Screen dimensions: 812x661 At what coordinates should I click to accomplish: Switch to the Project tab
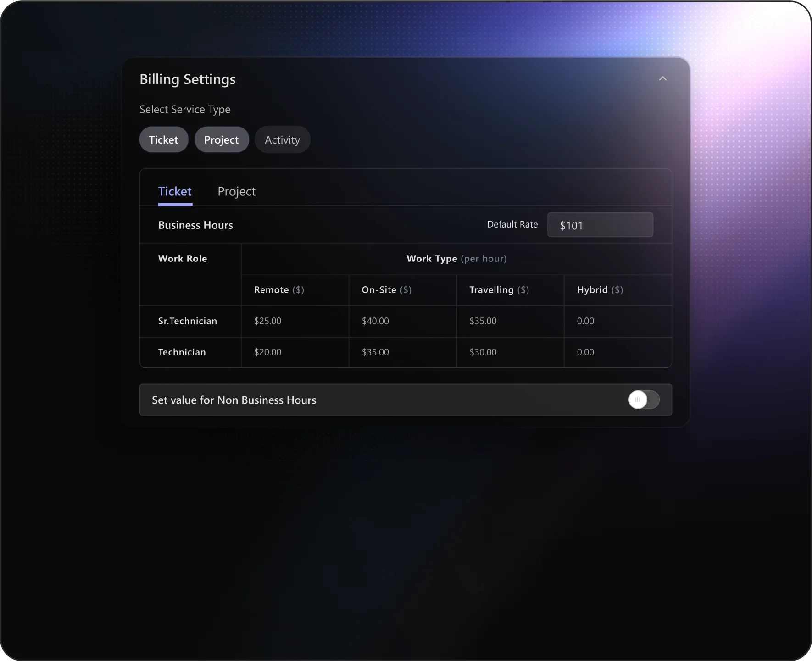pos(236,191)
